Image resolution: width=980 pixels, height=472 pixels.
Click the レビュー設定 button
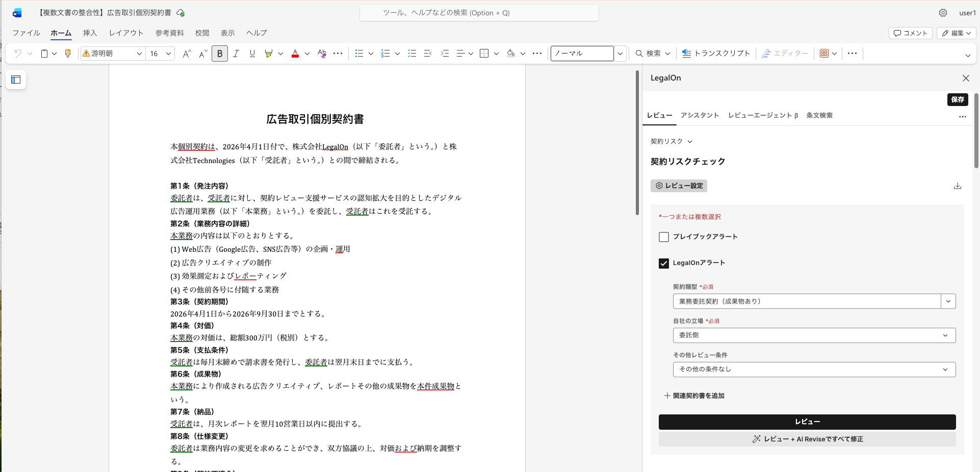[679, 186]
